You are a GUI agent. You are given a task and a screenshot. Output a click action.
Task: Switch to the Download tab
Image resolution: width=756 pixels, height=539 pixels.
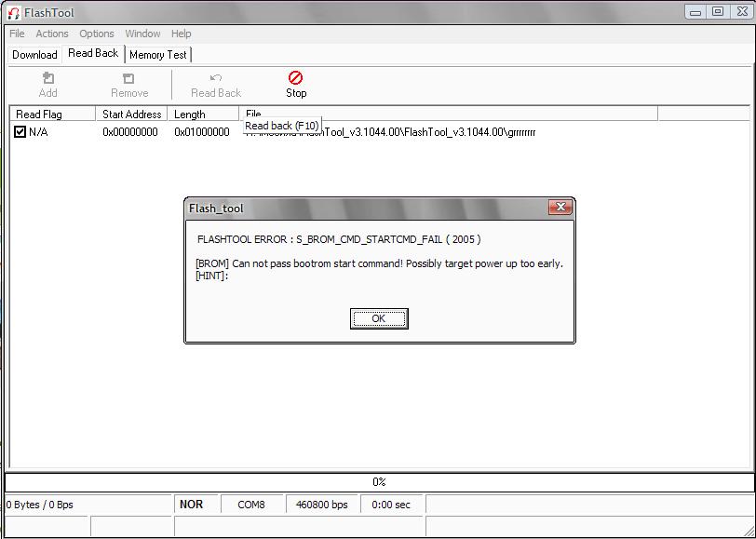[x=34, y=55]
